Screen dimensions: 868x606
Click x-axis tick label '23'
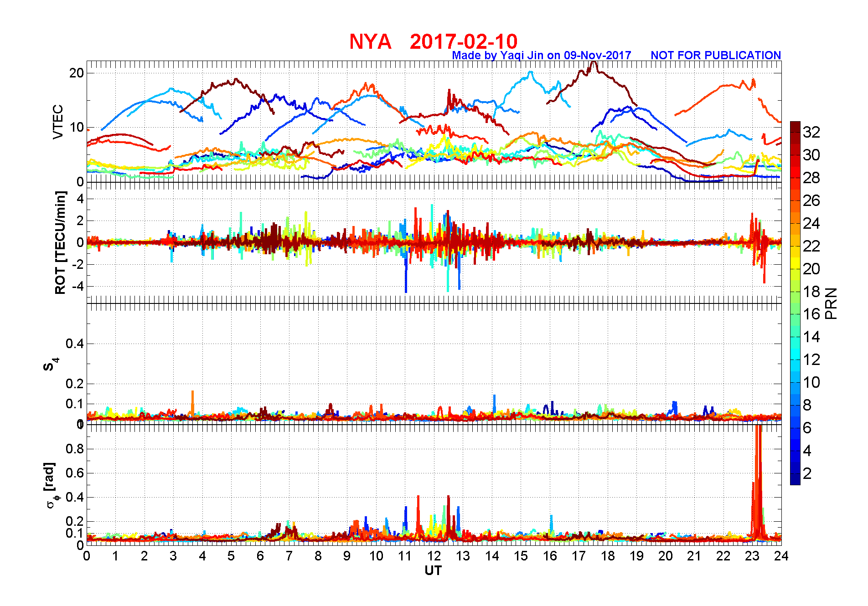coord(752,556)
